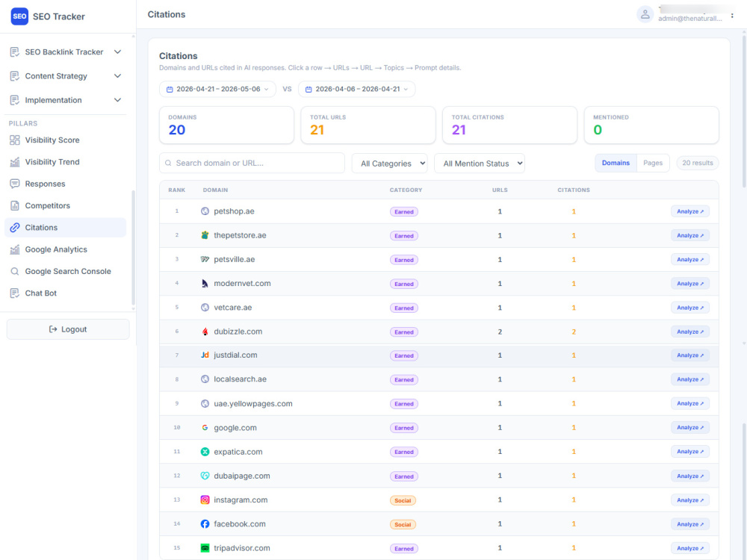Open the All Categories dropdown
The height and width of the screenshot is (560, 747).
click(x=390, y=164)
